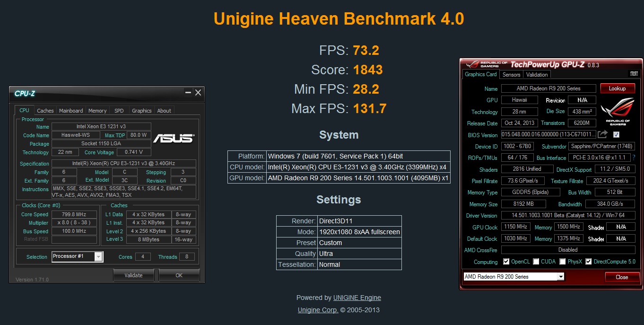Open the GPU selection dropdown in GPU-Z
644x325 pixels.
coord(561,277)
